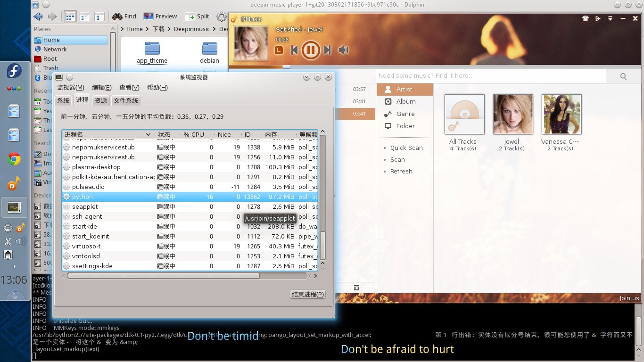Skip to the previous track in DMusic
Image resolution: width=644 pixels, height=362 pixels.
click(x=295, y=50)
